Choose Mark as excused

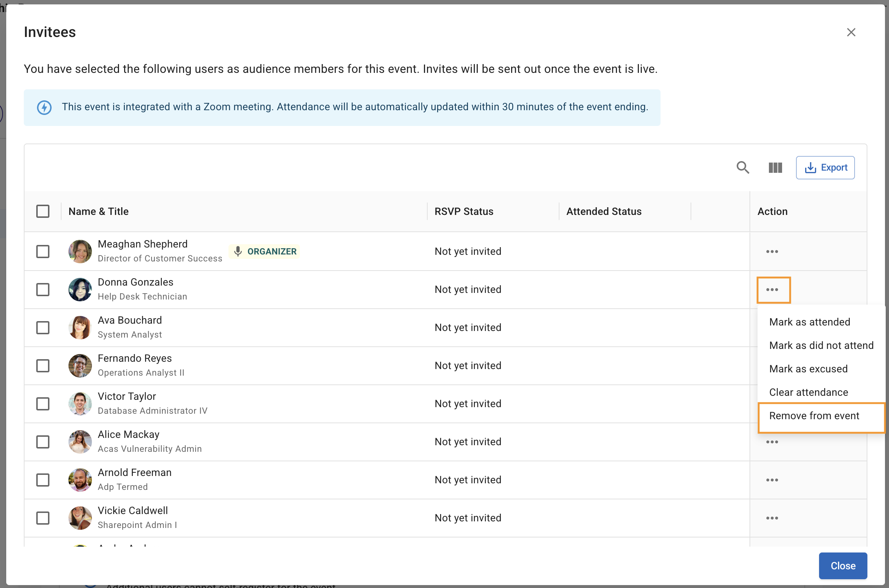808,369
